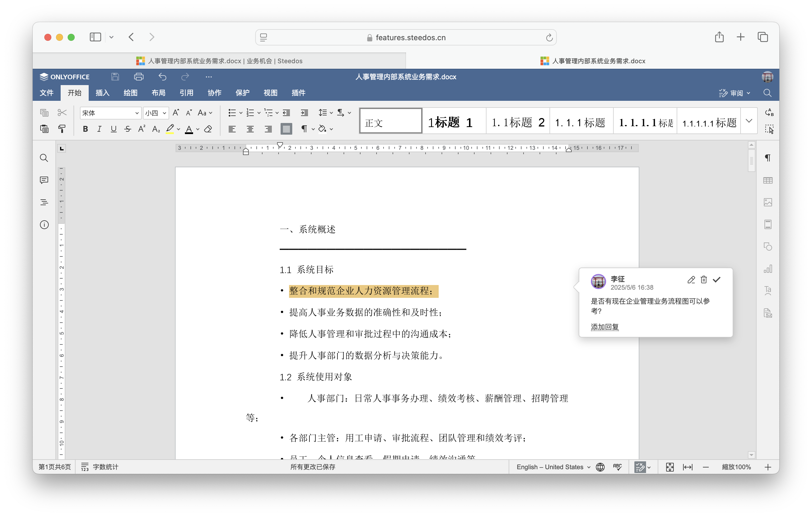Open Find search icon in left sidebar
Screen dimensions: 812x517
[x=44, y=158]
